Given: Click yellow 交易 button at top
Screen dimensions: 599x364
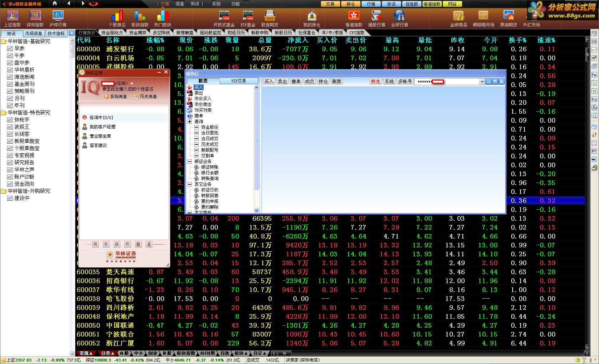Looking at the screenshot, I should pyautogui.click(x=330, y=4).
